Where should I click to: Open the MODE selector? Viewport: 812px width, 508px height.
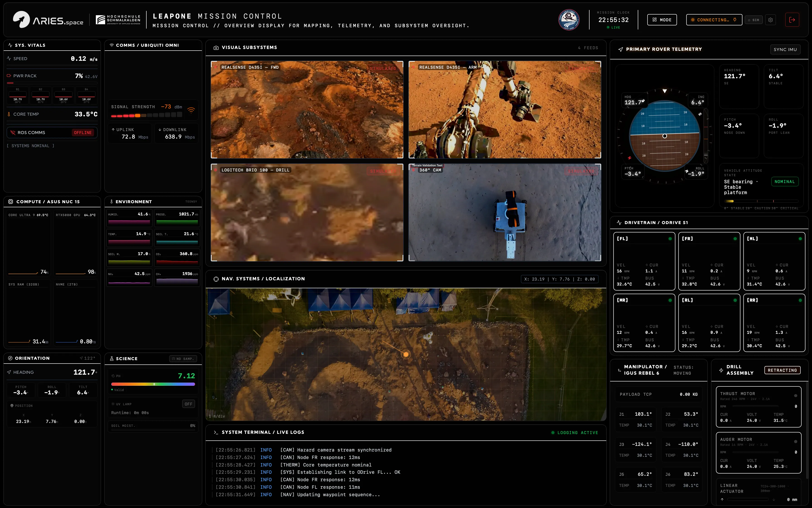click(662, 20)
